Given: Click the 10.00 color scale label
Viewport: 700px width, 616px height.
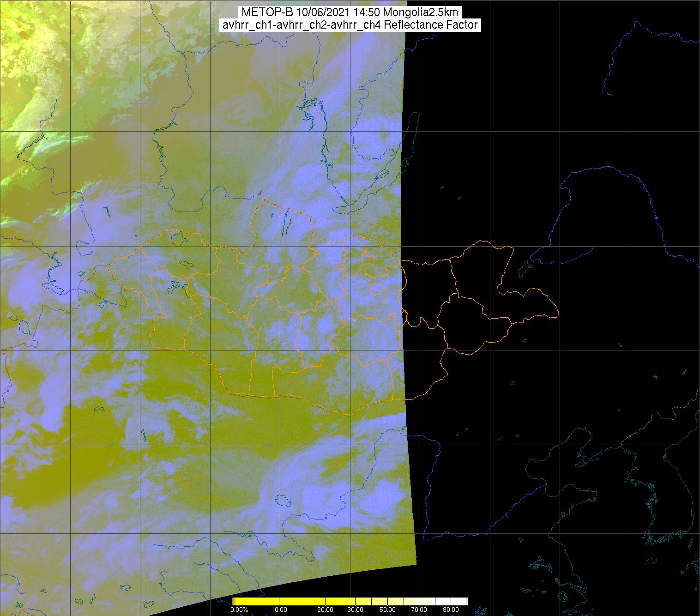Looking at the screenshot, I should (x=280, y=610).
